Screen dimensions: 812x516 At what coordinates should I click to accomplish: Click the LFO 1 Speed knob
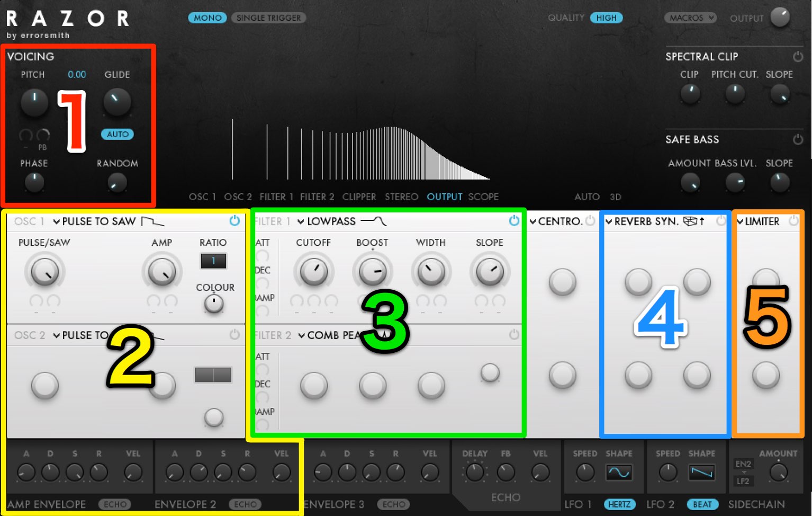tap(585, 472)
